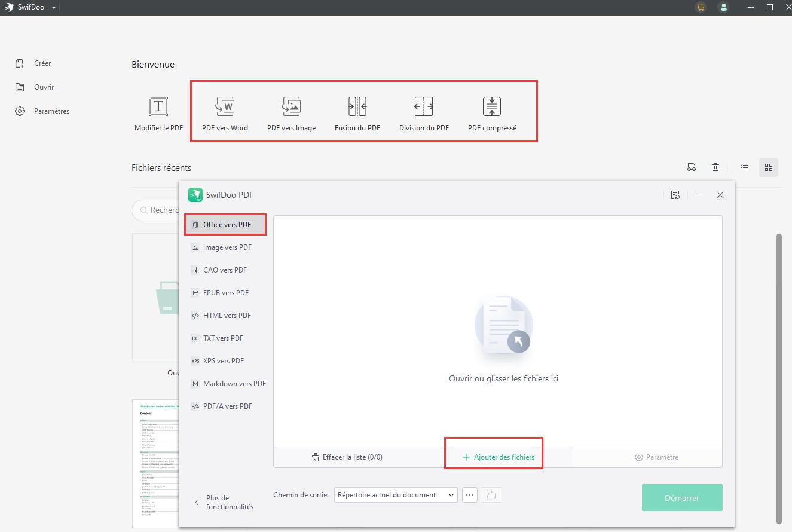The image size is (792, 532).
Task: Open the user account icon
Action: 724,7
